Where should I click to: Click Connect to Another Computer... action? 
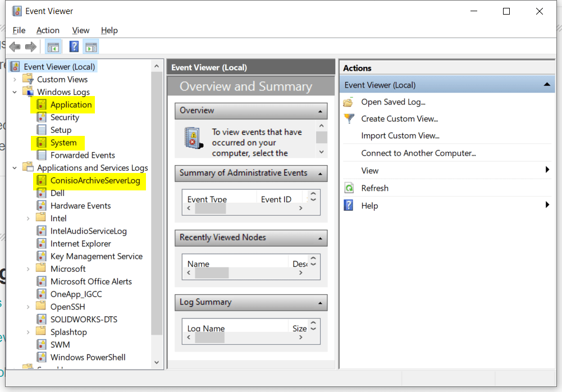pyautogui.click(x=419, y=153)
